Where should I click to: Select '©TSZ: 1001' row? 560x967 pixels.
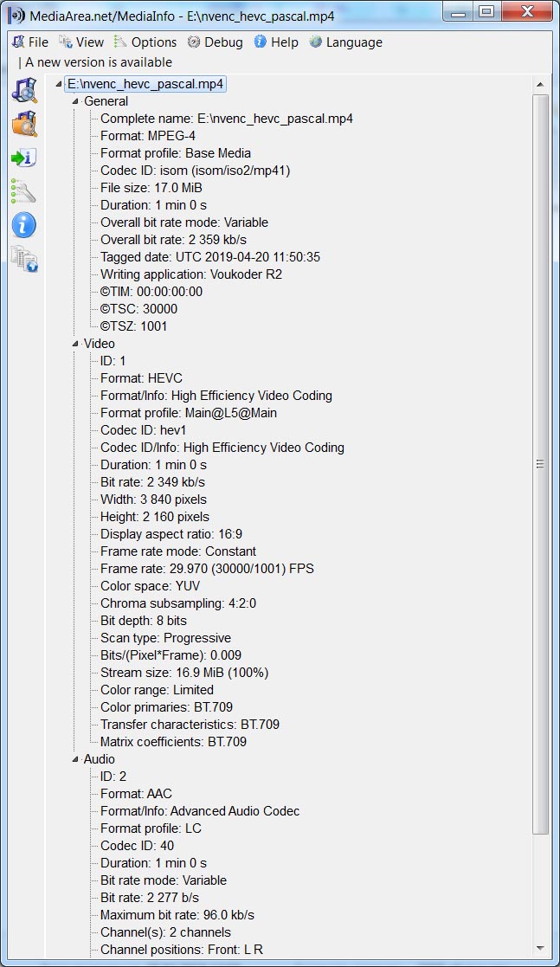tap(134, 326)
